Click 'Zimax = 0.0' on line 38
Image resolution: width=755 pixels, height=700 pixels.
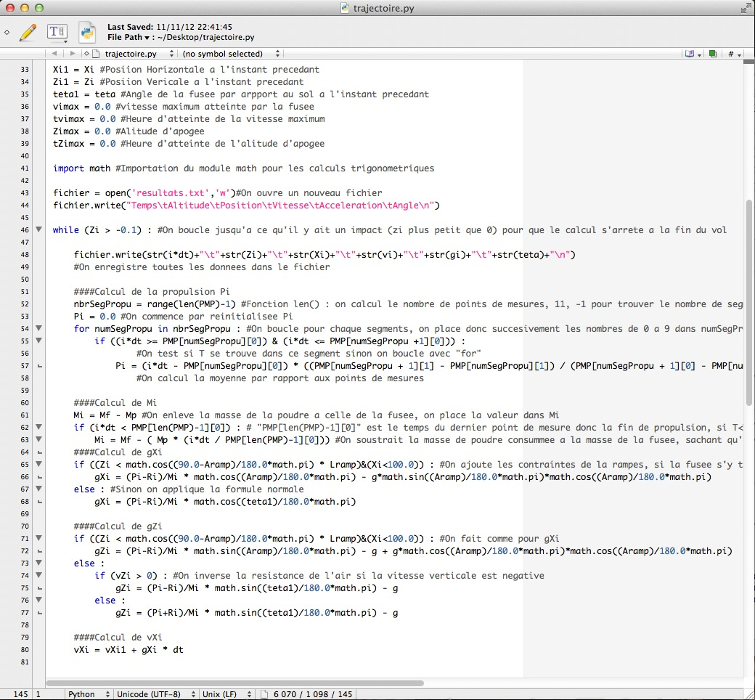coord(82,131)
